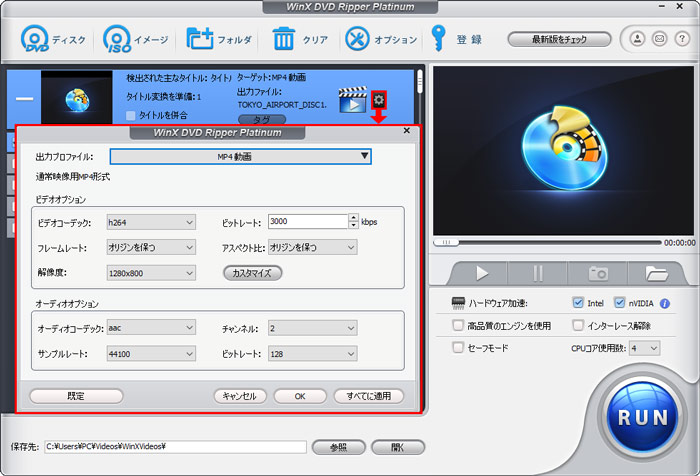700x476 pixels.
Task: Apply settings to all titles
Action: pyautogui.click(x=369, y=396)
